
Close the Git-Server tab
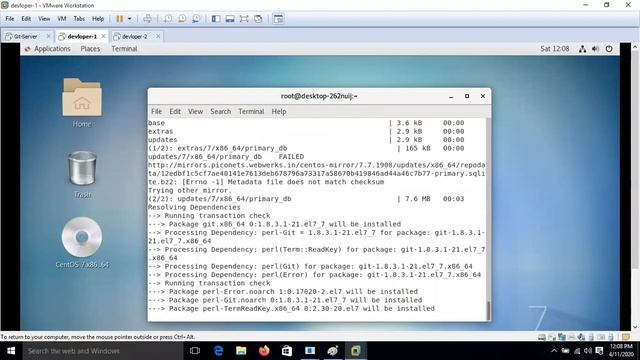pos(49,36)
